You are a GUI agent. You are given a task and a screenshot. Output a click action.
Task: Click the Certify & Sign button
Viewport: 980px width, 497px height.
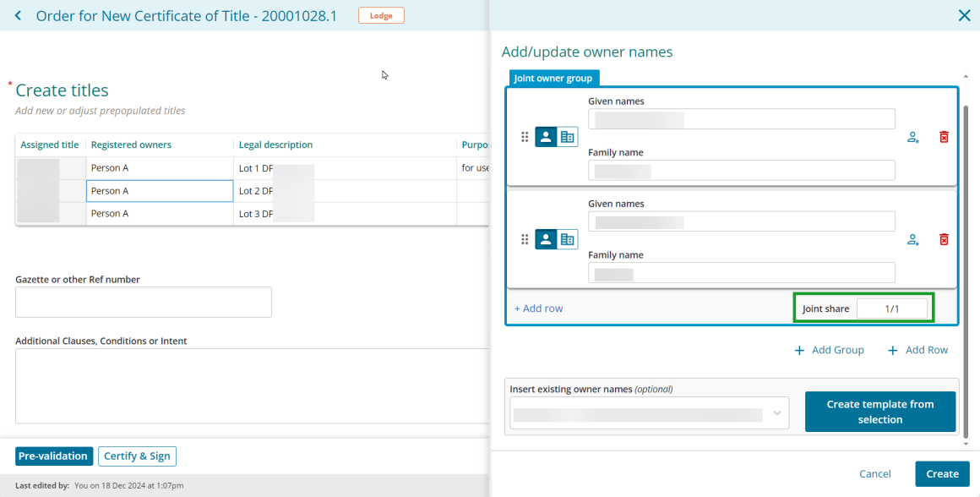pyautogui.click(x=137, y=456)
